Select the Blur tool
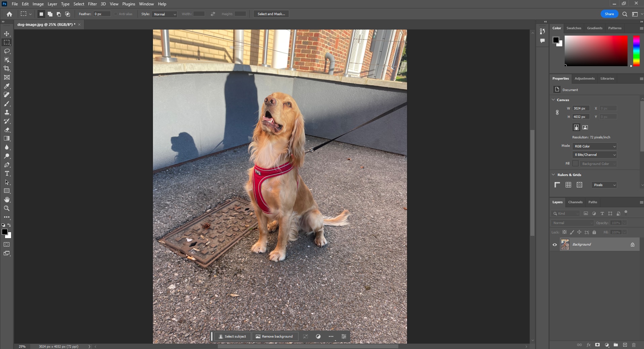644x349 pixels. click(x=7, y=147)
